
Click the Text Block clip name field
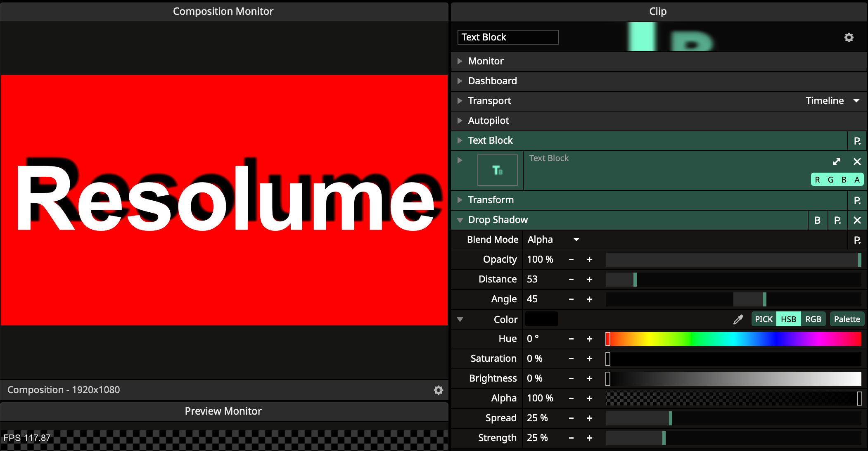tap(508, 37)
